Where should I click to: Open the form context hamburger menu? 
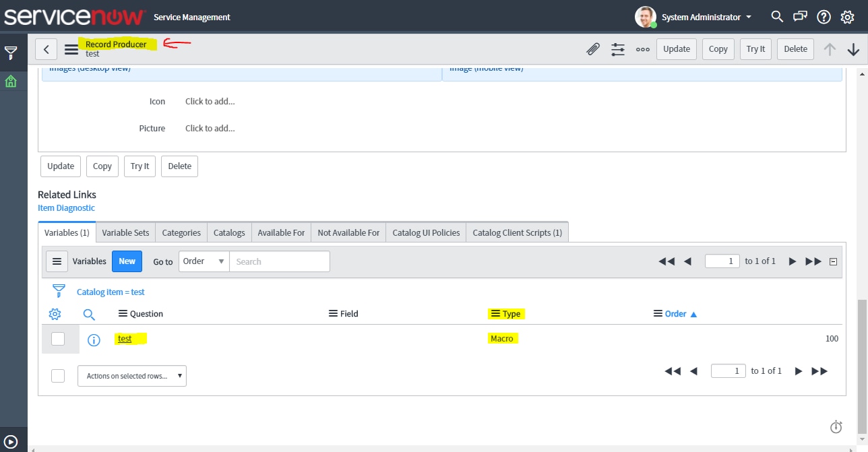coord(71,49)
